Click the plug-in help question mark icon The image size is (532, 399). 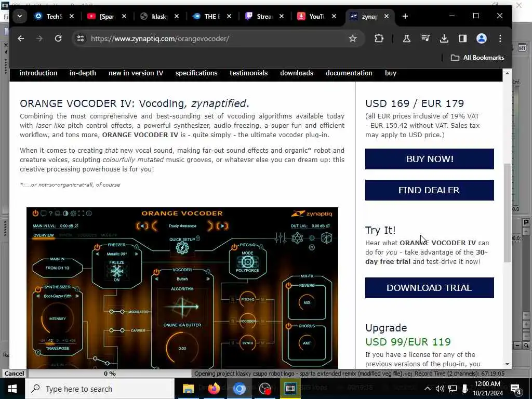tap(50, 214)
